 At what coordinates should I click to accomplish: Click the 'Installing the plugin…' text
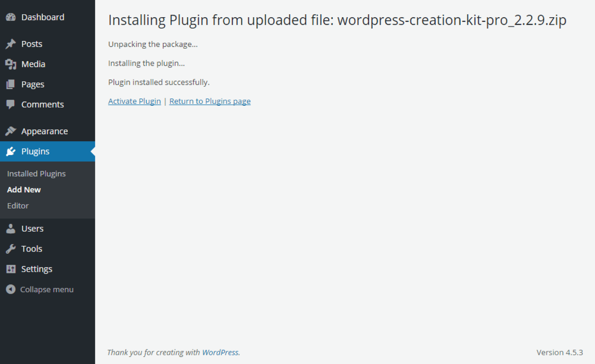point(146,63)
